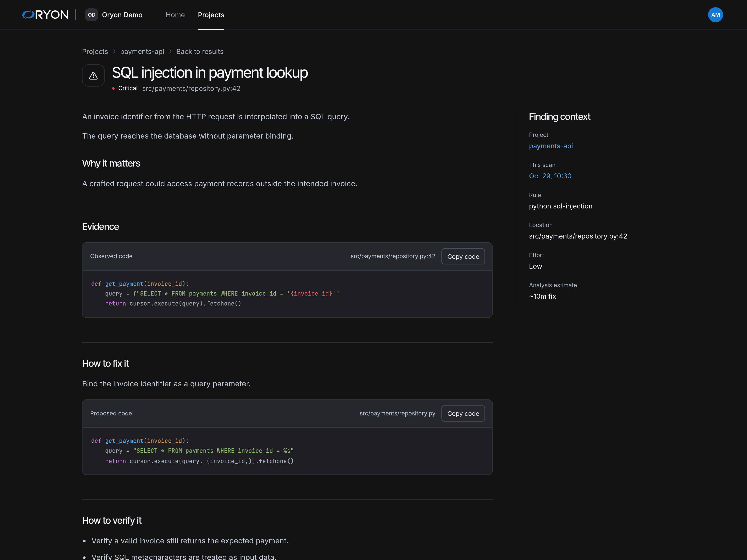Click the chevron after payments-api in breadcrumb

click(170, 52)
